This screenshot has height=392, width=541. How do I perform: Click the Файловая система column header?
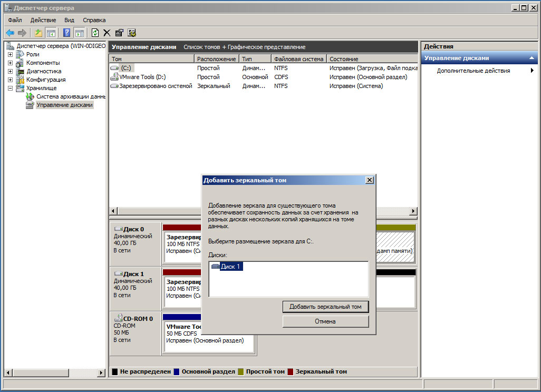pos(298,59)
